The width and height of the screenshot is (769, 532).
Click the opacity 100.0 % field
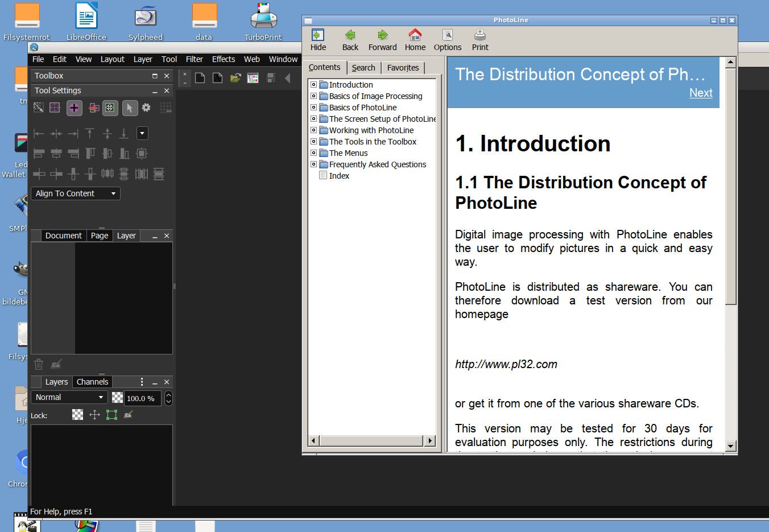click(x=143, y=398)
